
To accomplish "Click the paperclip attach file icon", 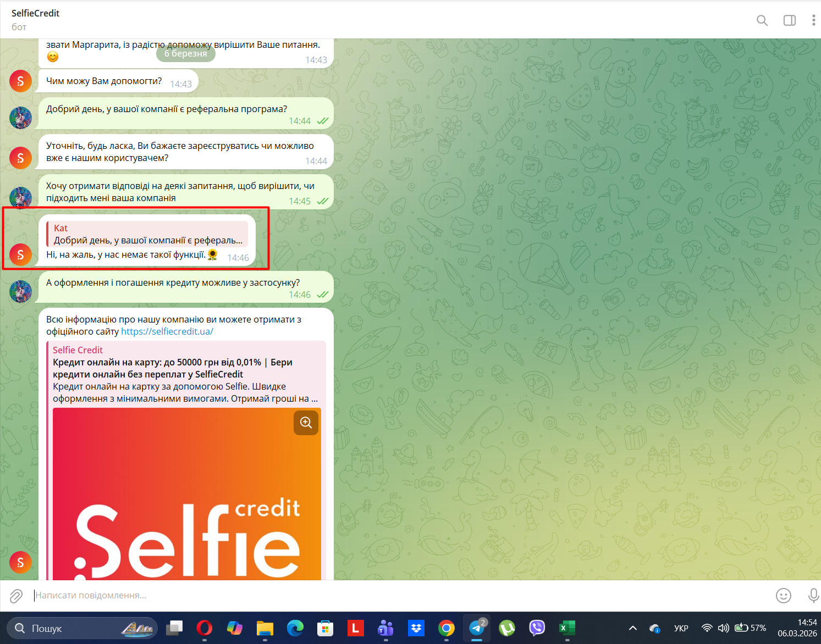I will pos(16,596).
